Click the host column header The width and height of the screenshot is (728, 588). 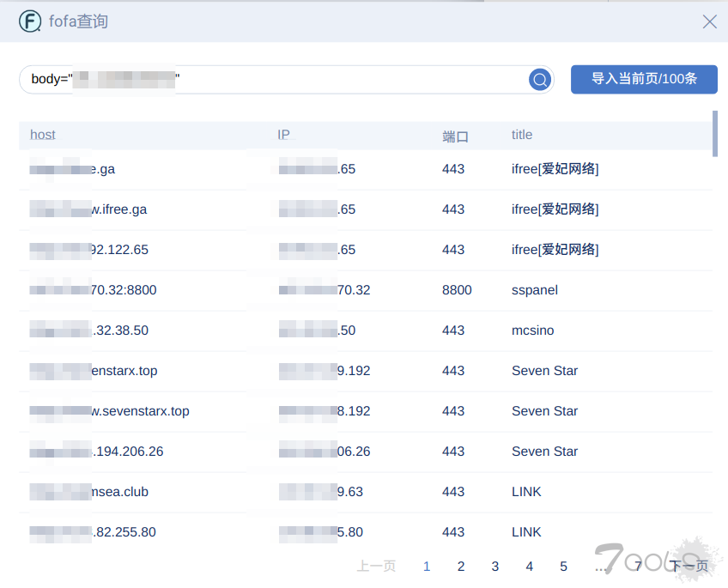pyautogui.click(x=43, y=135)
